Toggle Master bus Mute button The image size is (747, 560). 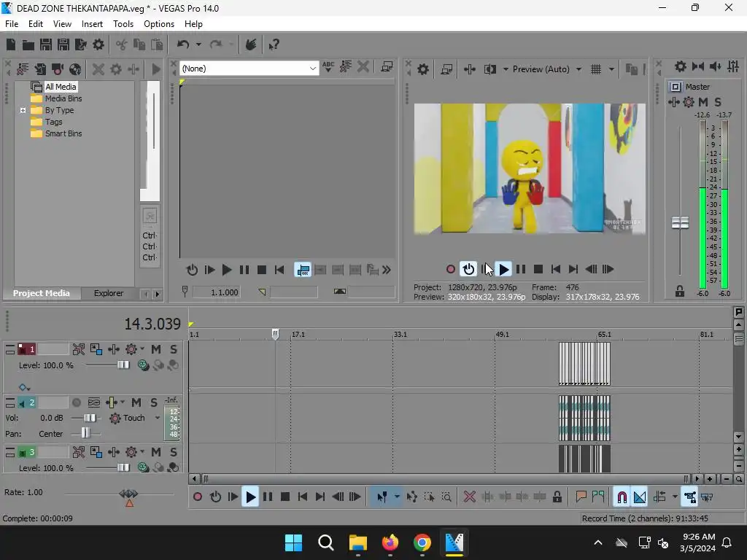703,102
